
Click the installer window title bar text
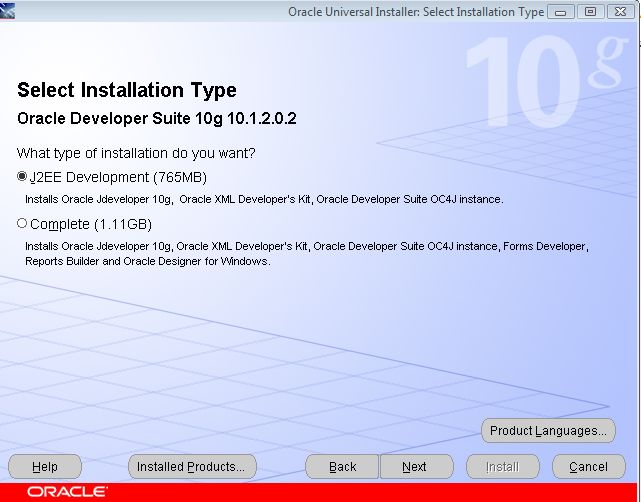[415, 12]
